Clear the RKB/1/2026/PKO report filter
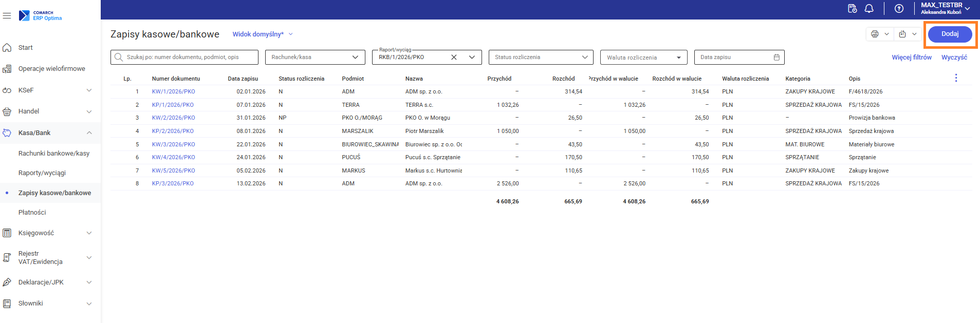 click(454, 58)
